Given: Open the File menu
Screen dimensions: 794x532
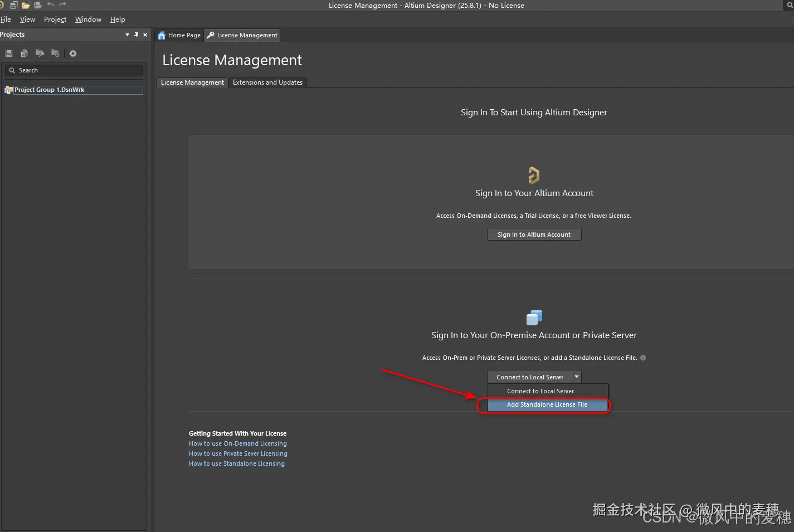Looking at the screenshot, I should click(x=6, y=19).
